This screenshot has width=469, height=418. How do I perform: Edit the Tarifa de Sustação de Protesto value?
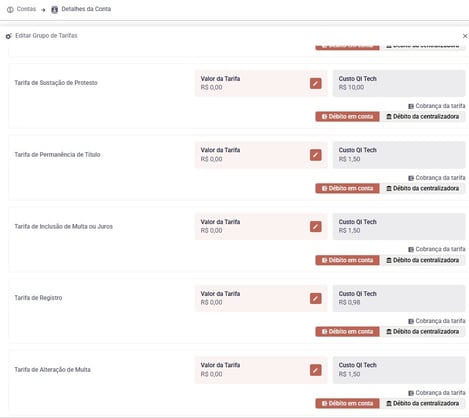tap(316, 83)
